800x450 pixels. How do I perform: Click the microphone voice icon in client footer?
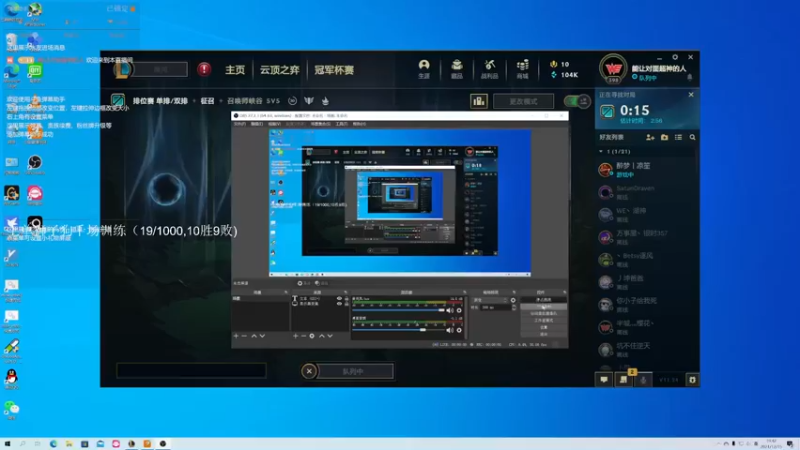click(643, 380)
